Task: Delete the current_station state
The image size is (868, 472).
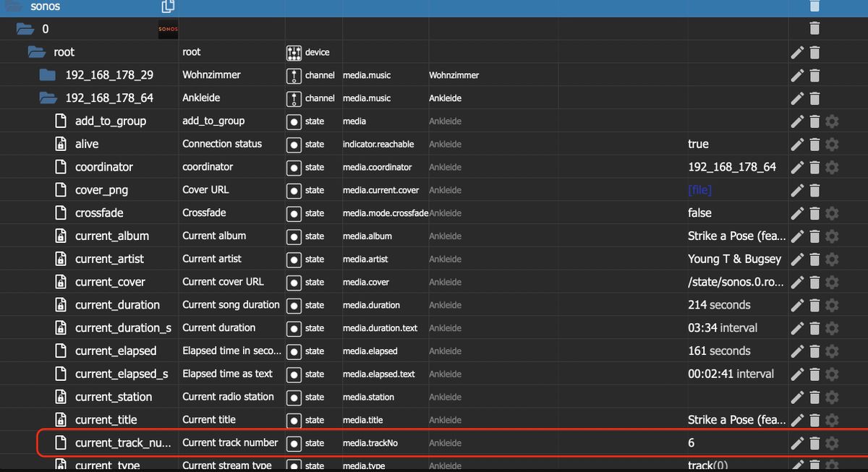Action: tap(814, 397)
